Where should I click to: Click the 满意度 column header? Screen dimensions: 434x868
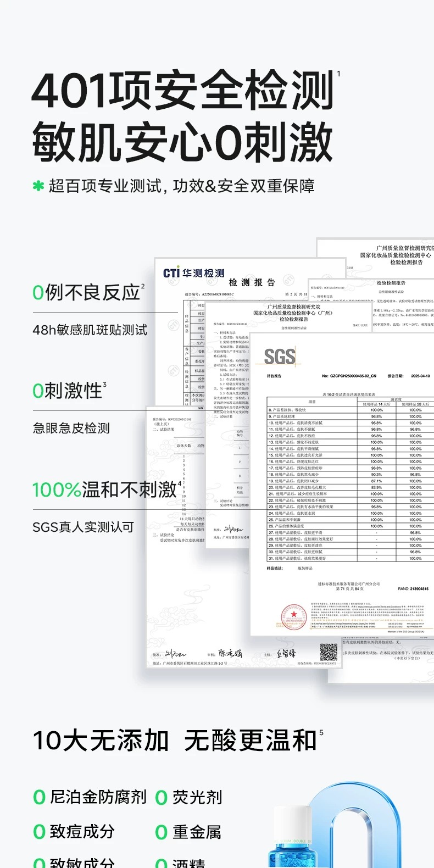396,399
